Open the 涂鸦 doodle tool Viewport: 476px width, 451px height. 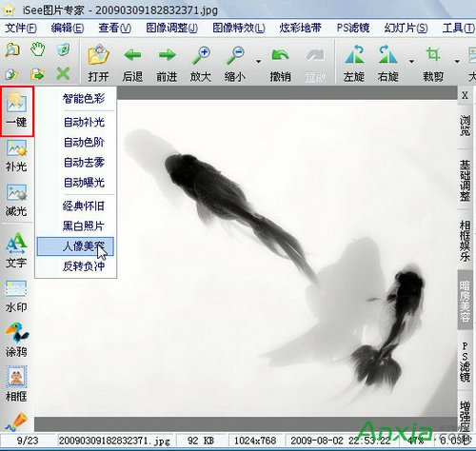tap(16, 340)
